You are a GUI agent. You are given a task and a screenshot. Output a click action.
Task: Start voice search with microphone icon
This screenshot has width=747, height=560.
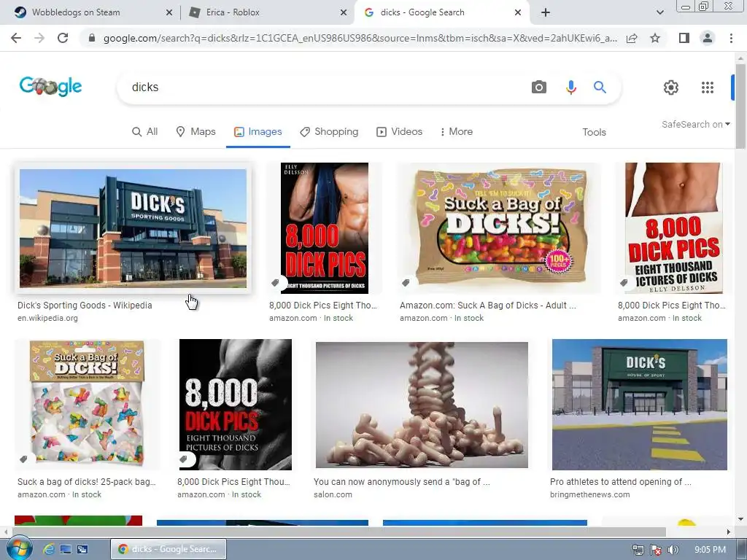click(570, 87)
